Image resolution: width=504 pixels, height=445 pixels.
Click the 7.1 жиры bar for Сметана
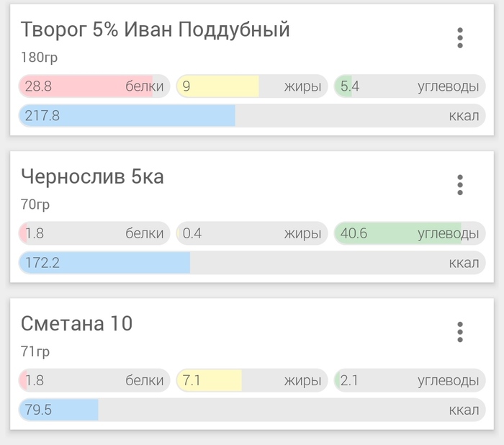click(252, 380)
